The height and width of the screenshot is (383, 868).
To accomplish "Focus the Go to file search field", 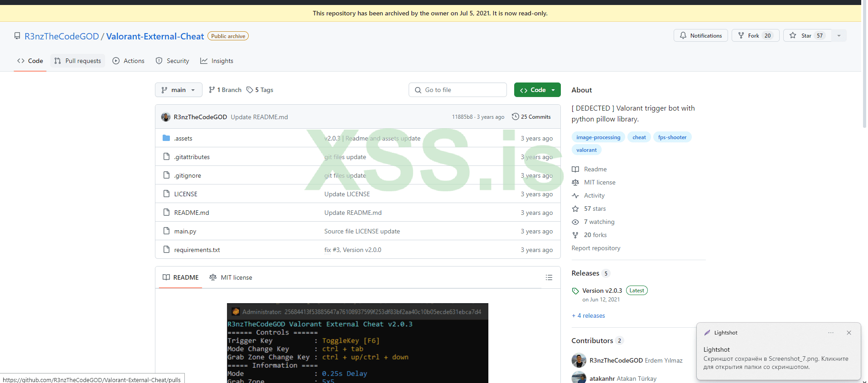I will tap(458, 90).
